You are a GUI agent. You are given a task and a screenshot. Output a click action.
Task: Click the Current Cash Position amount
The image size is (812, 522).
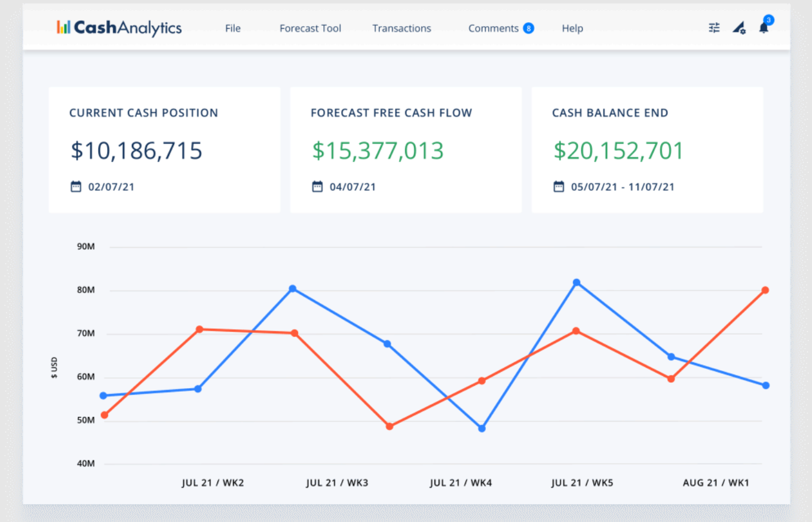[136, 151]
